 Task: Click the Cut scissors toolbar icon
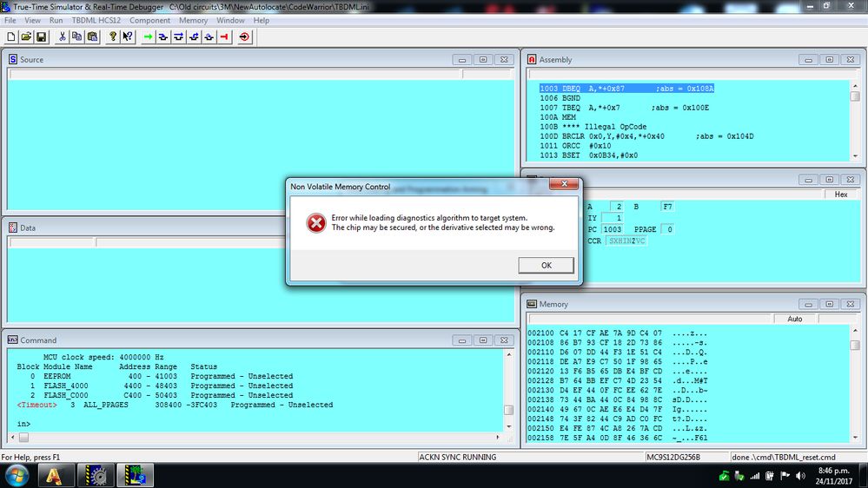pyautogui.click(x=62, y=37)
